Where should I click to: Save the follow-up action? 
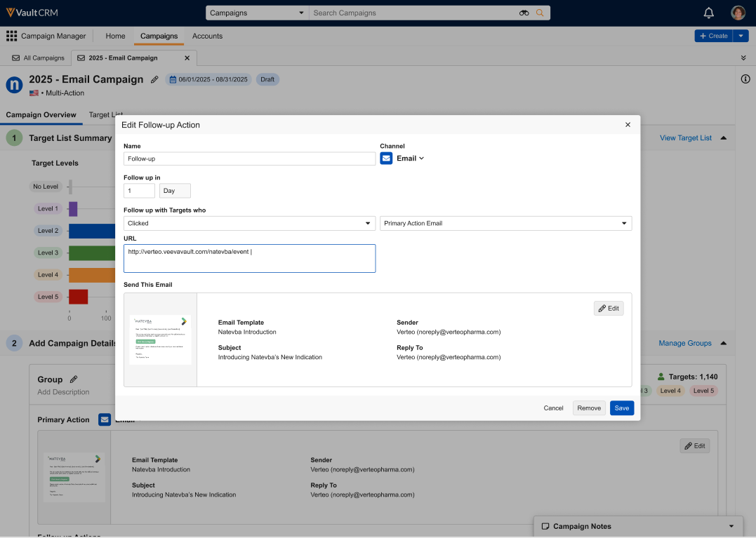[x=621, y=408]
